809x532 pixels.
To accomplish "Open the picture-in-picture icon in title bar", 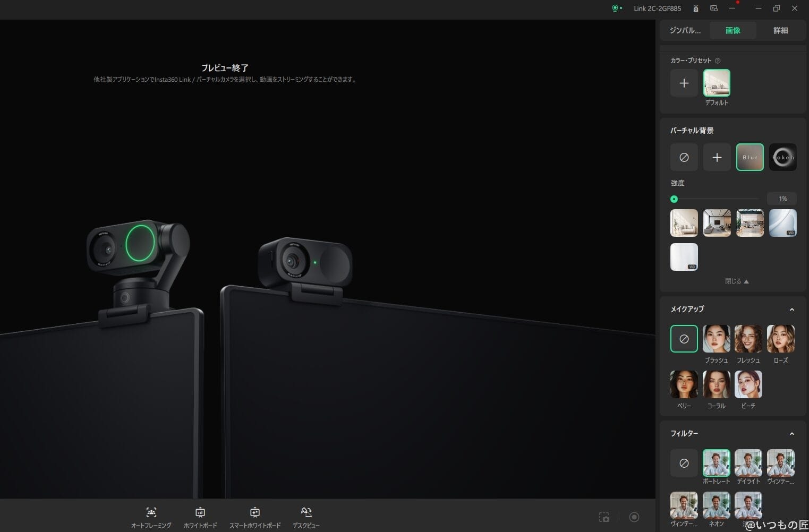I will coord(713,8).
